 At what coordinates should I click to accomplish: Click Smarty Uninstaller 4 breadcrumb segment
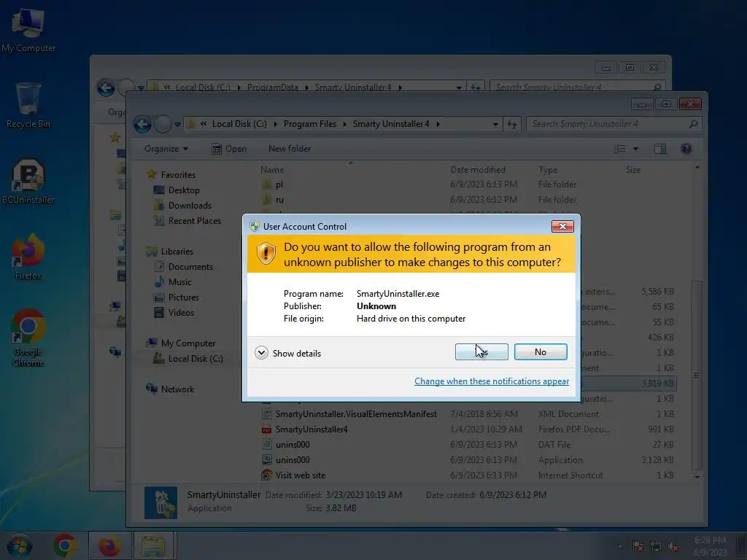[391, 124]
